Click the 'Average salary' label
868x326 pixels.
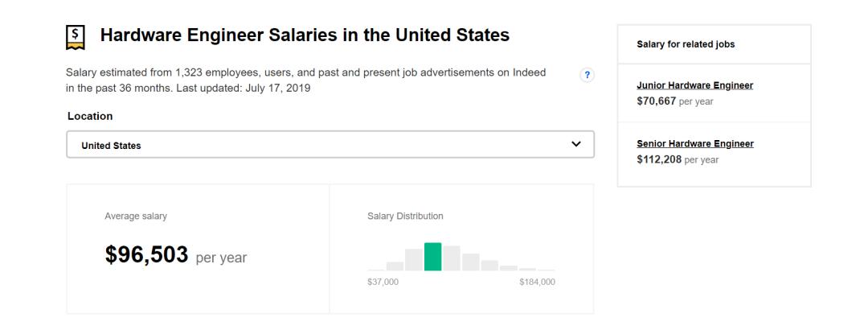136,216
